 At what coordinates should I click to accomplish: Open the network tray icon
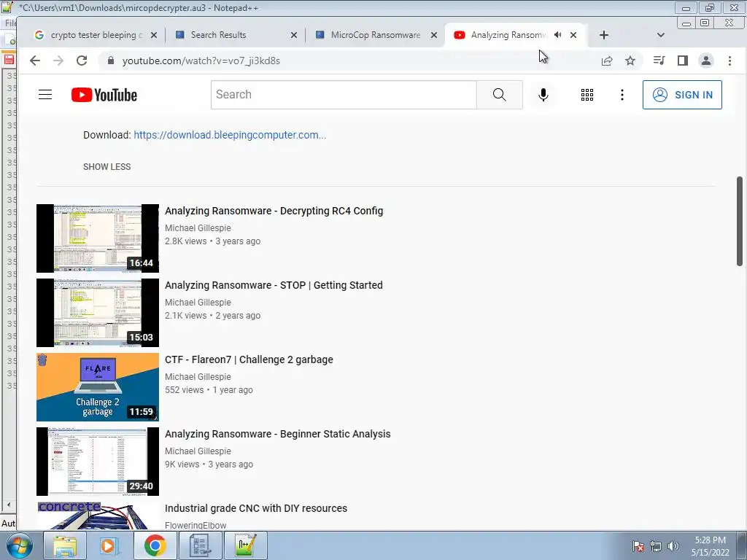656,546
